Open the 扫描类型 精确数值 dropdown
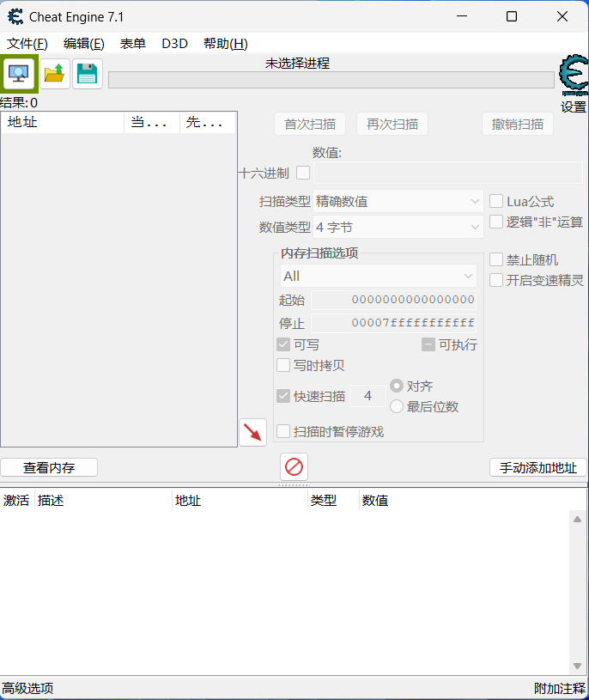 (x=398, y=201)
